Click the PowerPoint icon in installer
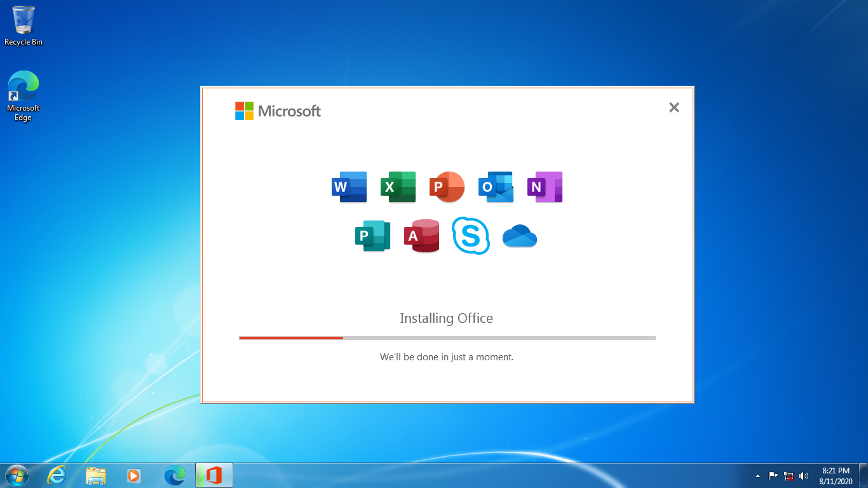 tap(447, 187)
